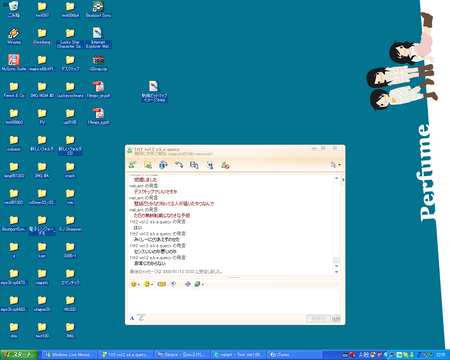The height and width of the screenshot is (360, 450).
Task: Click the red message 'デスクトップでいいですか'
Action: (x=156, y=191)
